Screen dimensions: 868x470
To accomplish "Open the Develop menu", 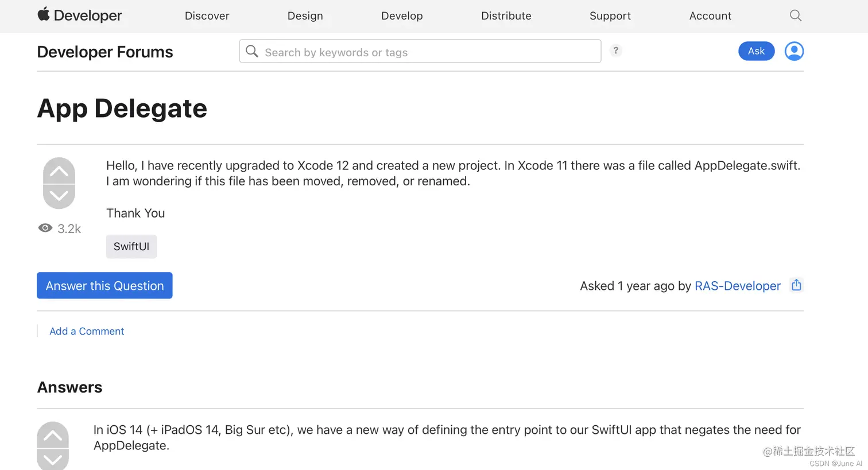I will pos(402,16).
